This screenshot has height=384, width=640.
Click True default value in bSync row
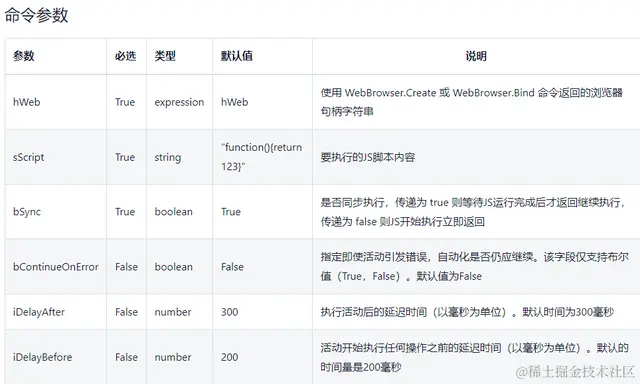click(x=231, y=212)
